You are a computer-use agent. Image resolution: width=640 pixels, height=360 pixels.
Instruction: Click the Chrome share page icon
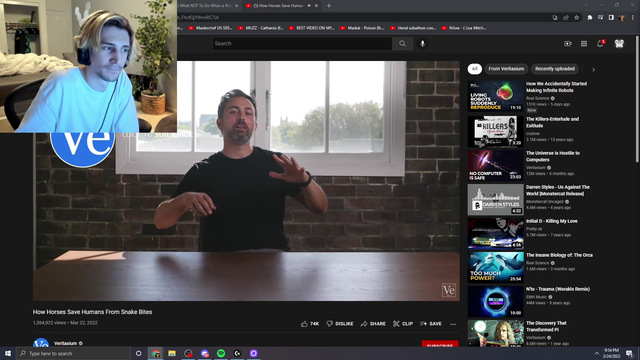(x=566, y=18)
